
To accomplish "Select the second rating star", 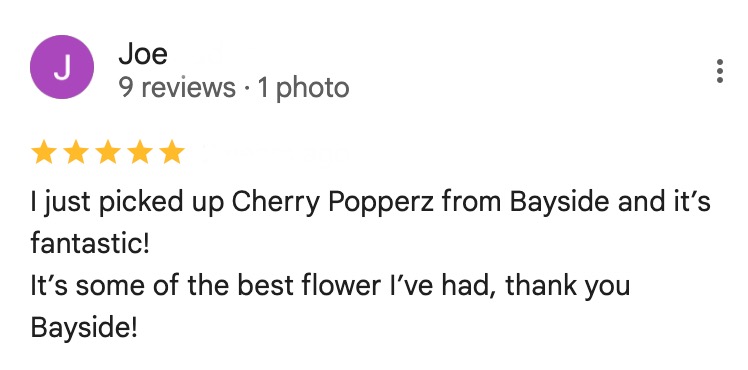I will [x=76, y=152].
